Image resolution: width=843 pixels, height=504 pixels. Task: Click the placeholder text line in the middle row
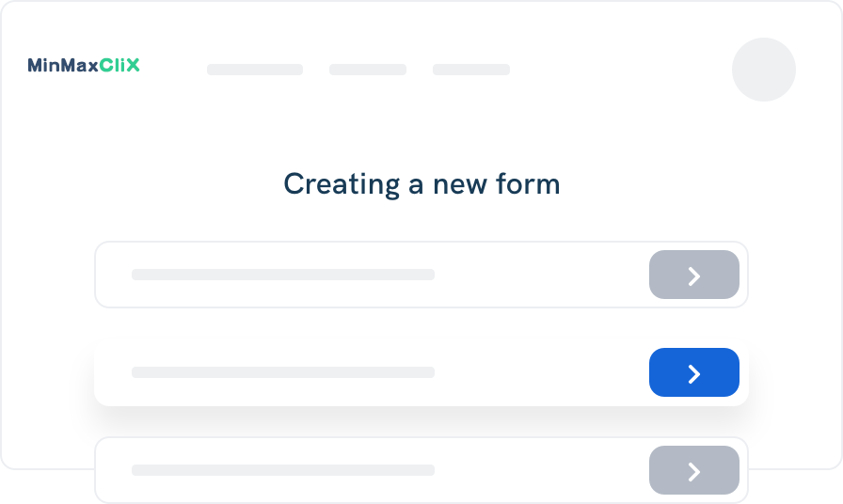(x=282, y=372)
